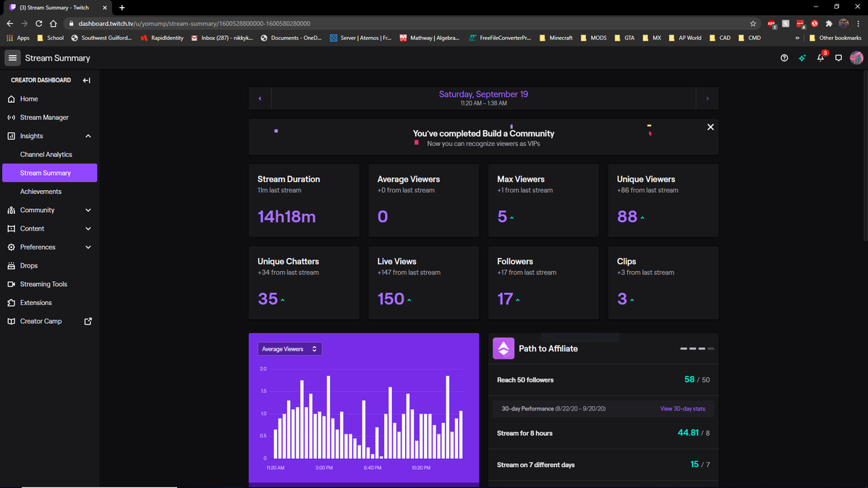Open a new browser tab
This screenshot has height=488, width=868.
(122, 7)
